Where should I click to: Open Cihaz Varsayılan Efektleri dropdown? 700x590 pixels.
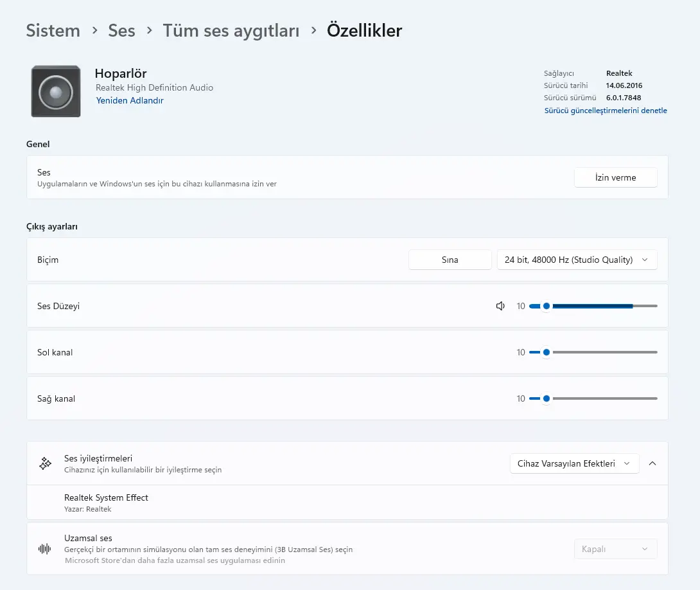[x=575, y=463]
